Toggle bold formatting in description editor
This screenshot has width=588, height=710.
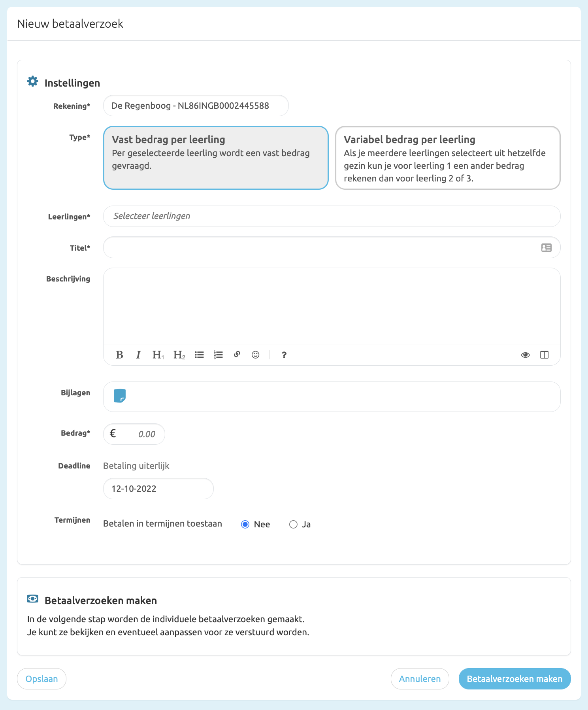pyautogui.click(x=119, y=355)
